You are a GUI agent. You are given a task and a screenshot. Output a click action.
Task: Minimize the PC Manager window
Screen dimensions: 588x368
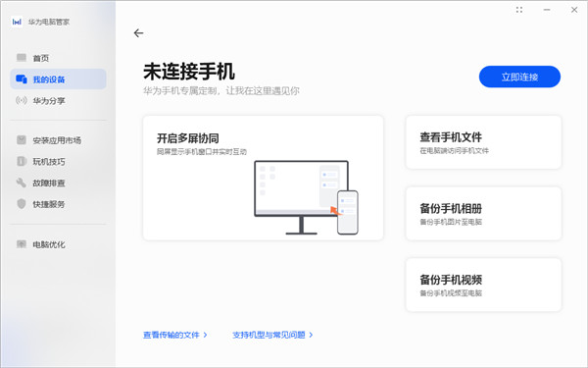pyautogui.click(x=547, y=10)
